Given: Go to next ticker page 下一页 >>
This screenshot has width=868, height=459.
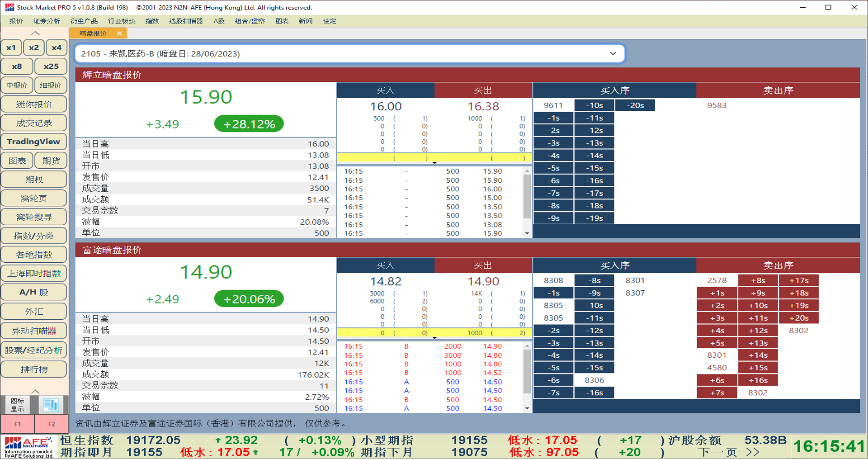Looking at the screenshot, I should (728, 452).
